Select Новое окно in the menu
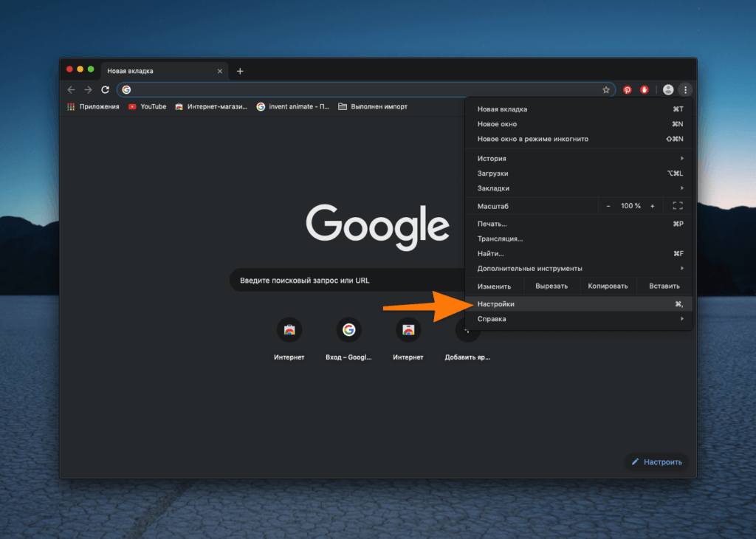This screenshot has width=756, height=539. 579,124
